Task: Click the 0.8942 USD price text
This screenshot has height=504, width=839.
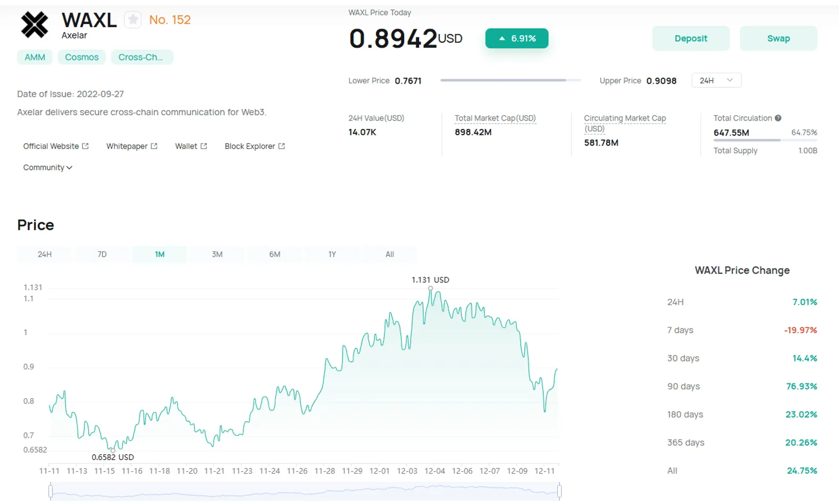Action: tap(405, 38)
